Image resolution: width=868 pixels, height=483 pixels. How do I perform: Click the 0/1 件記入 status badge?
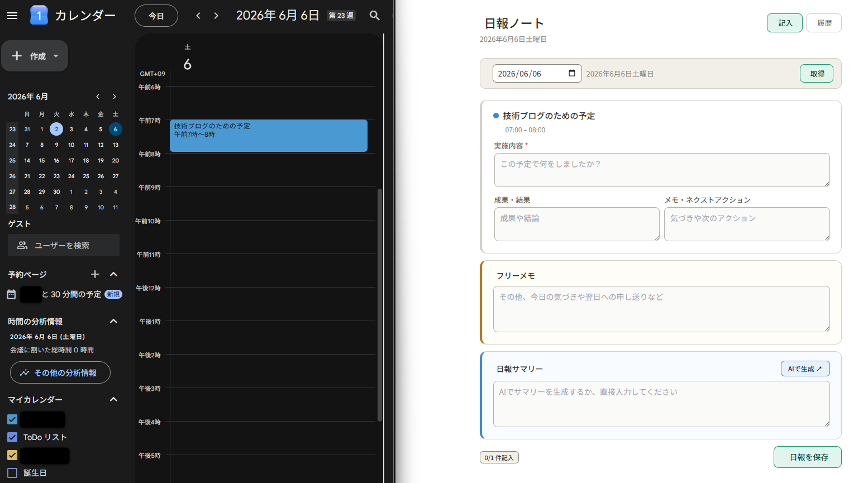(x=499, y=458)
